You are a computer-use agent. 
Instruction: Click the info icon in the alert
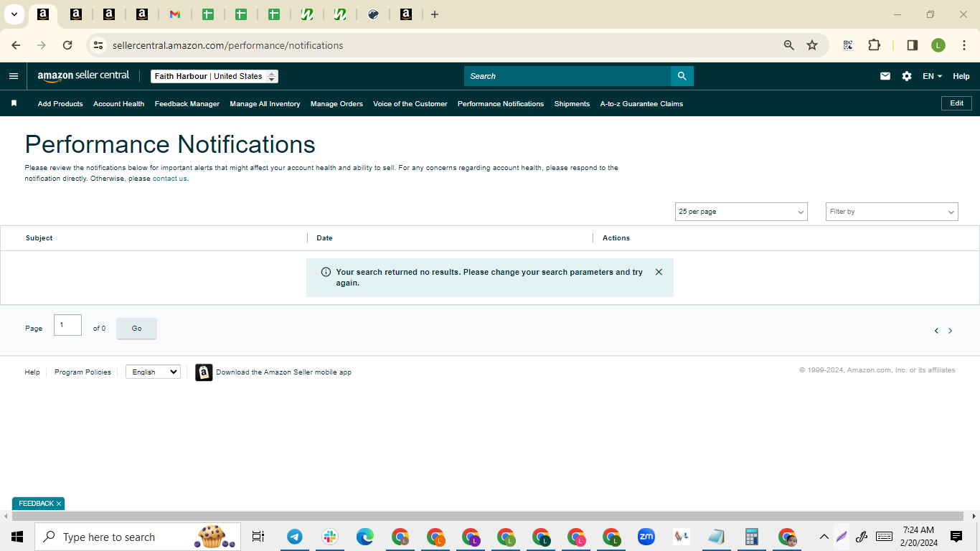point(326,272)
